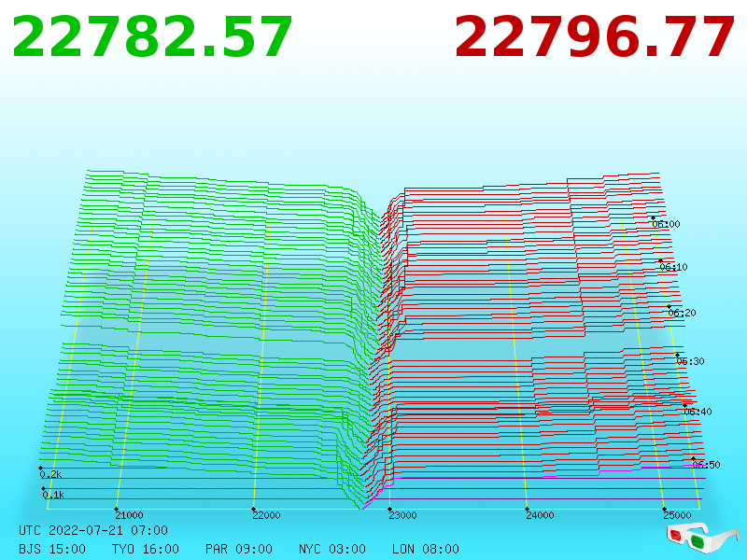Click the LON 08:00 clock

click(426, 549)
